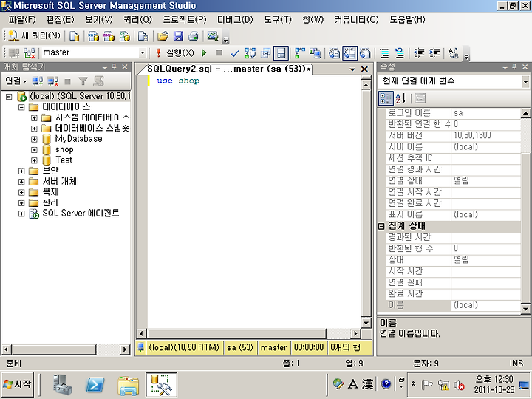Collapse the (local) server node

point(9,97)
